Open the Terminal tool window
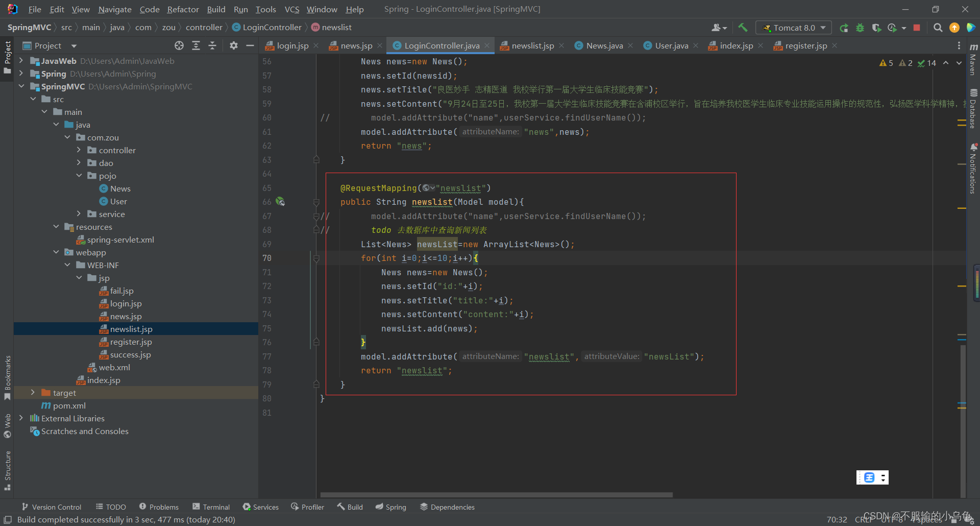This screenshot has width=980, height=526. point(211,507)
